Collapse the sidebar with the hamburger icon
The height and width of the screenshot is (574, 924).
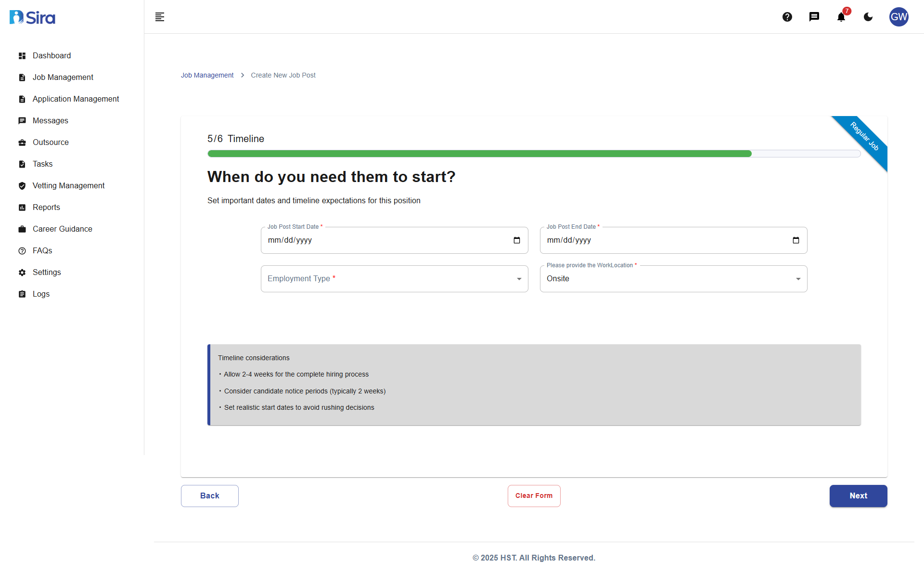[159, 17]
